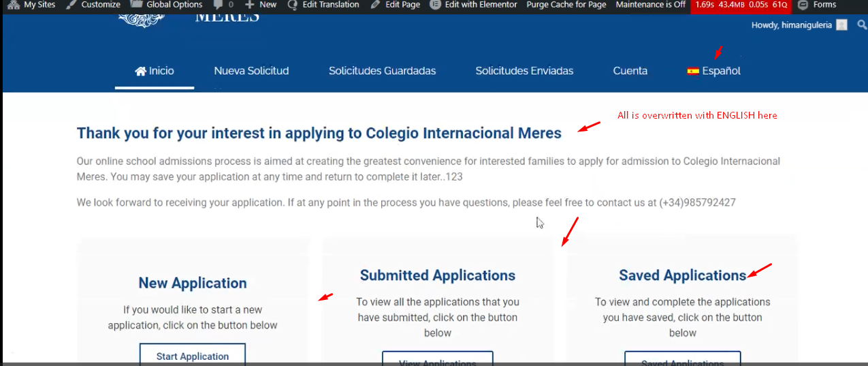
Task: Click the Submitted Applications heading
Action: click(438, 275)
